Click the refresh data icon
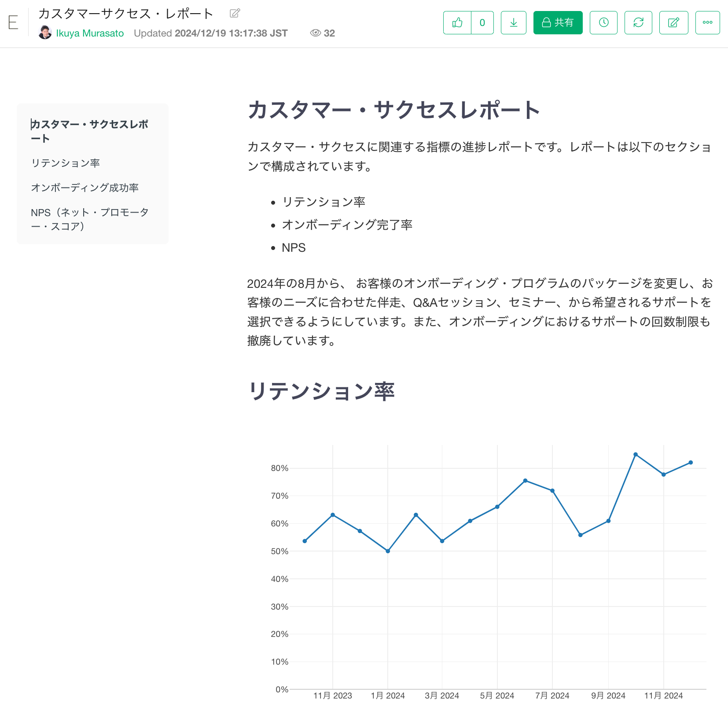728x706 pixels. (x=638, y=22)
